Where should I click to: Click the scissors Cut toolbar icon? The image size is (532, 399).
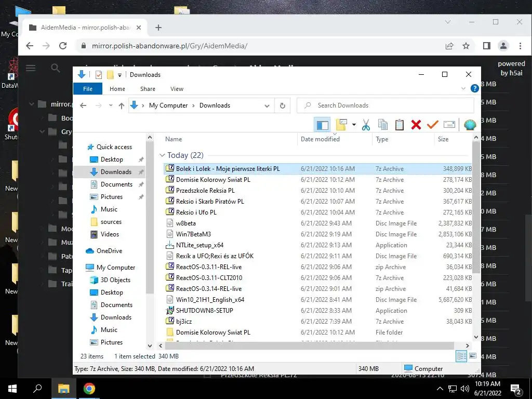click(366, 125)
